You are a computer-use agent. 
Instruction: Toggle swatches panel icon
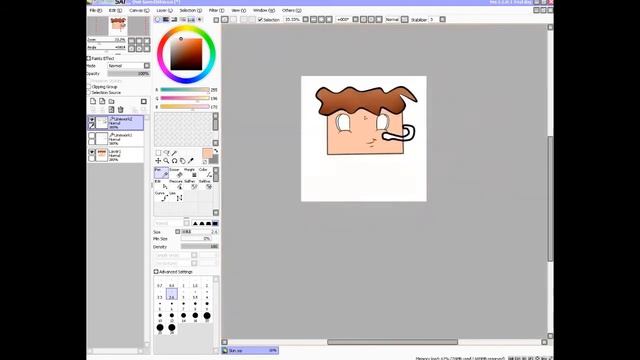[x=191, y=20]
